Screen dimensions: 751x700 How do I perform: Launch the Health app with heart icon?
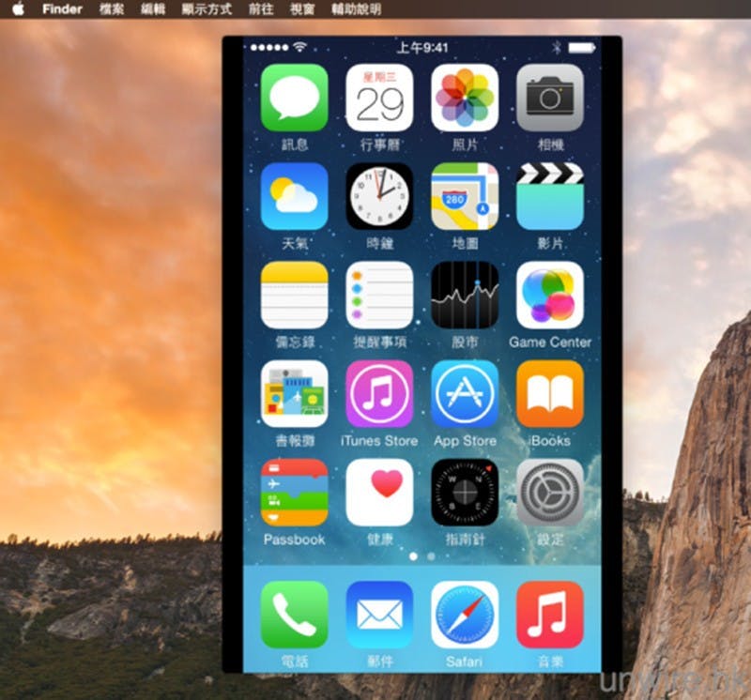coord(379,493)
